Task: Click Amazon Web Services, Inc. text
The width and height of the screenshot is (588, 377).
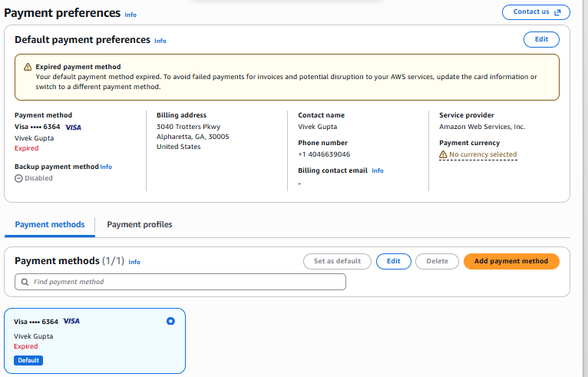Action: (x=482, y=127)
